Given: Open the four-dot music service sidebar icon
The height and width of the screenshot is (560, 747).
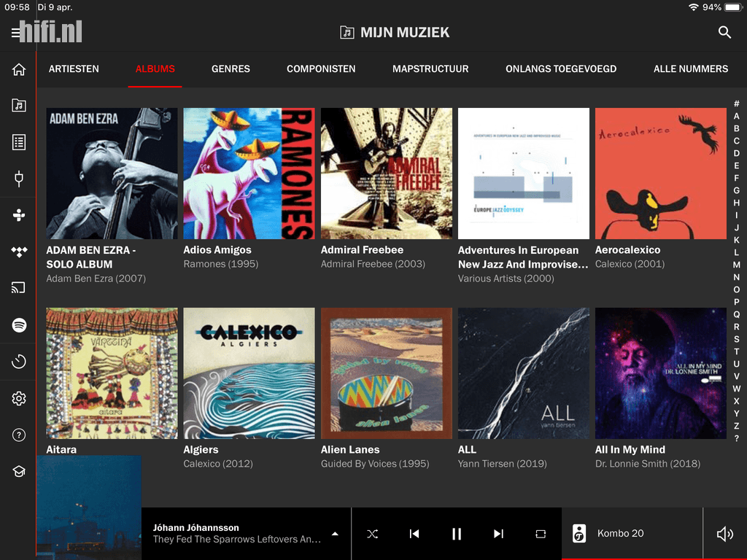Looking at the screenshot, I should coord(18,215).
